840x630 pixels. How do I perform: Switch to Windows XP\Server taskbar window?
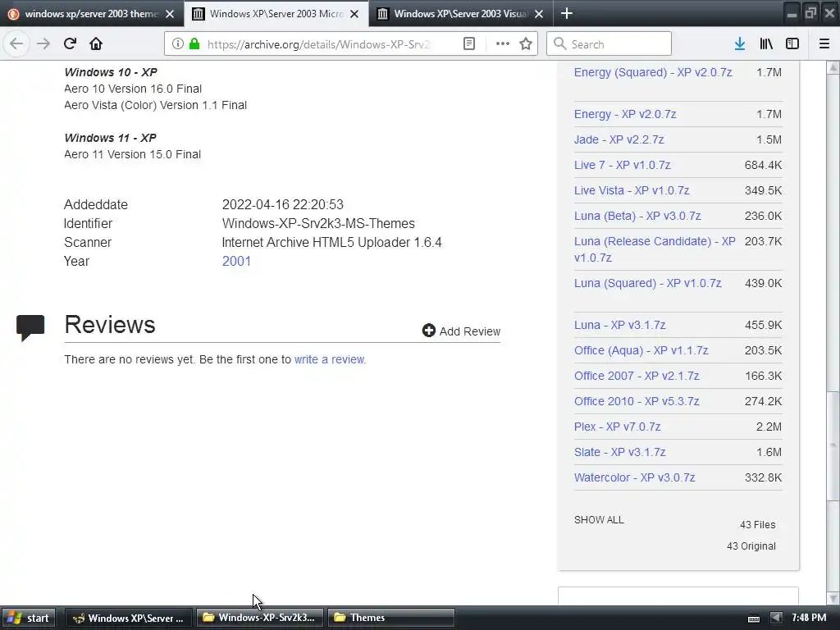[x=129, y=618]
